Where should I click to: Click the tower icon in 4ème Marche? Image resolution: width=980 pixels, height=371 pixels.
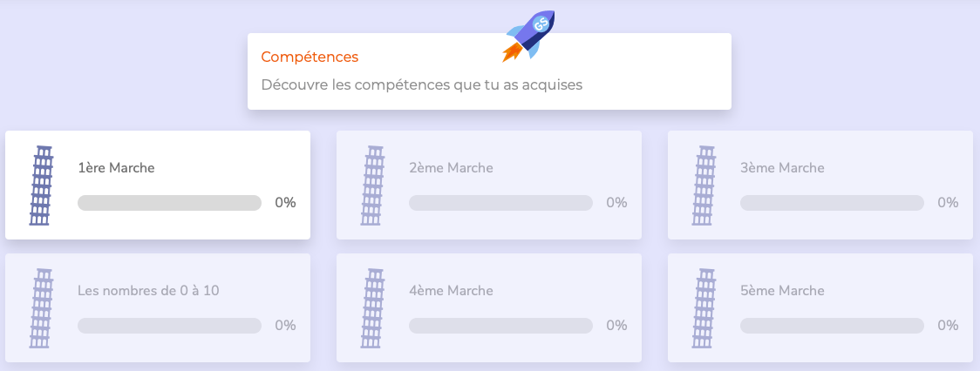point(373,308)
